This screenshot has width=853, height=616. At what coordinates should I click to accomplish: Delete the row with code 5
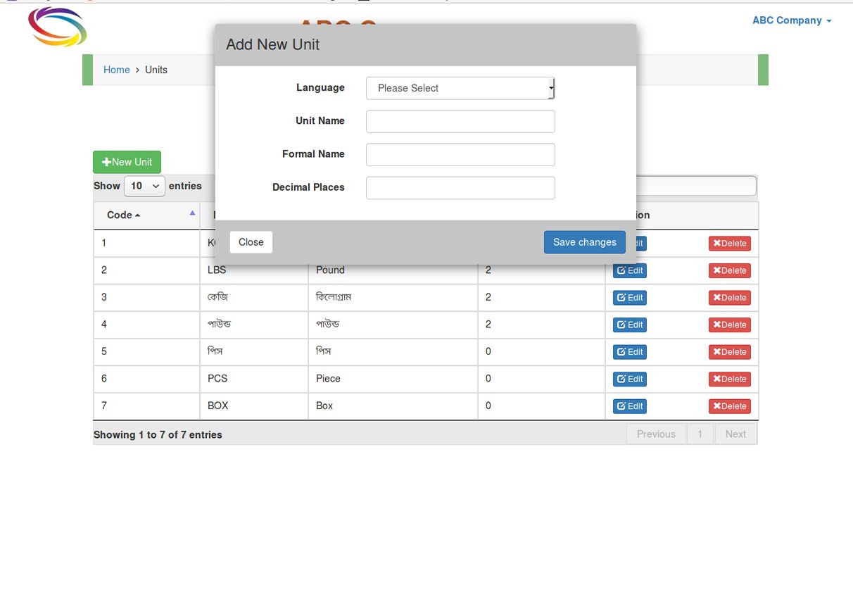point(729,352)
